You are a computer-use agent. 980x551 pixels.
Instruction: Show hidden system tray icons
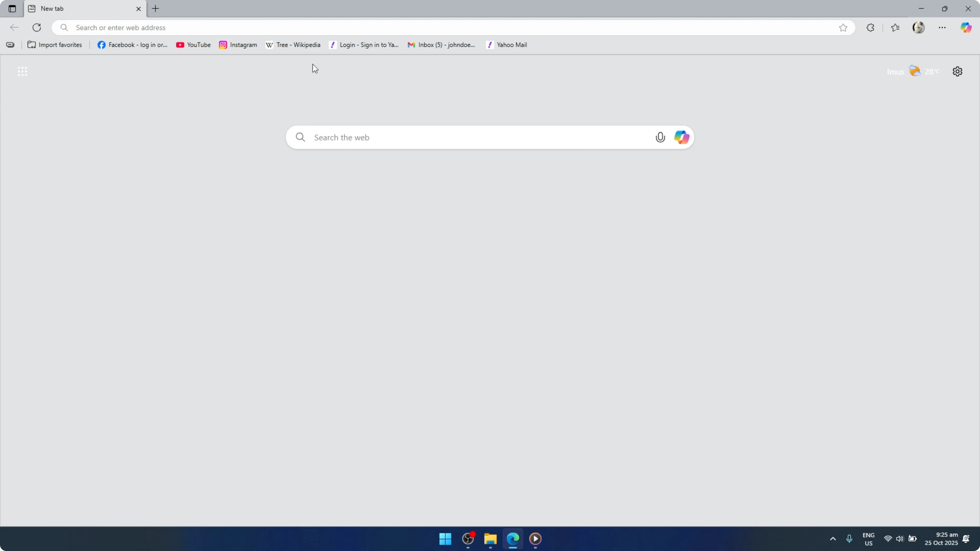(833, 539)
